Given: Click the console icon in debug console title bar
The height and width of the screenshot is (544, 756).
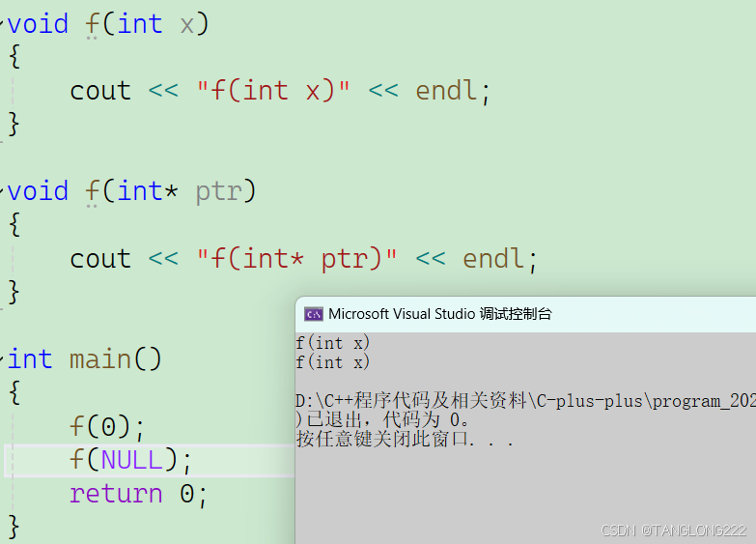Looking at the screenshot, I should [314, 314].
